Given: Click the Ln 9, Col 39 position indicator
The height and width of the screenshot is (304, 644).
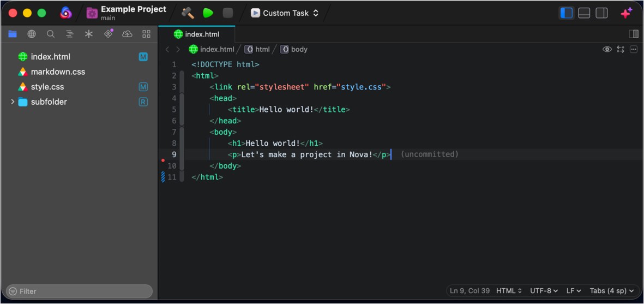Looking at the screenshot, I should click(x=470, y=291).
